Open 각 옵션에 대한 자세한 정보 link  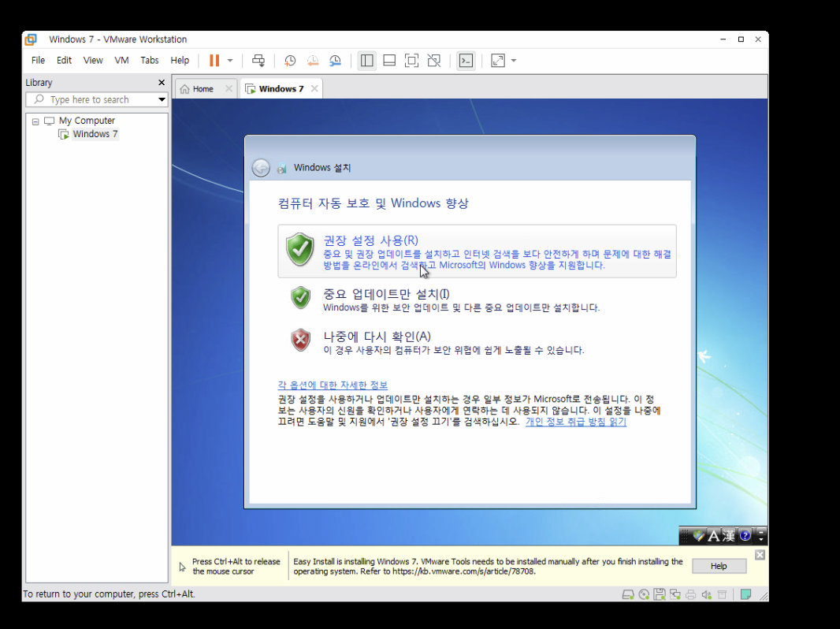(333, 385)
